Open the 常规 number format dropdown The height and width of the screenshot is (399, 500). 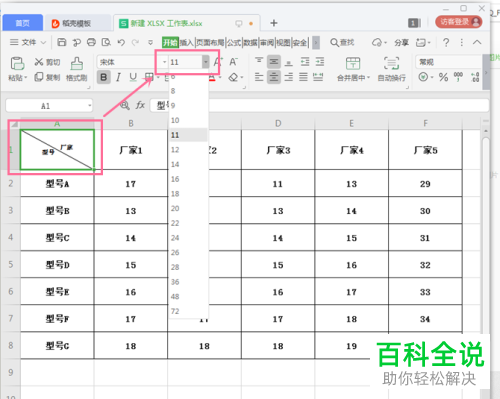449,62
